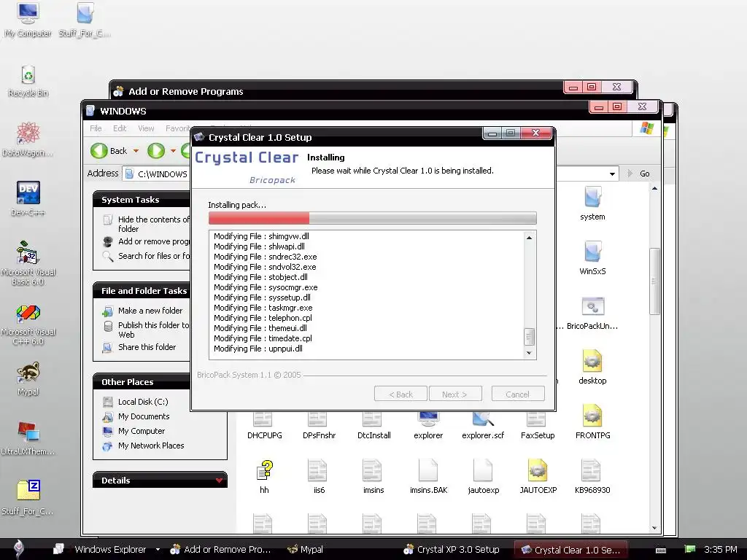Select the BricoPackUn... file icon
This screenshot has width=747, height=560.
click(x=592, y=313)
